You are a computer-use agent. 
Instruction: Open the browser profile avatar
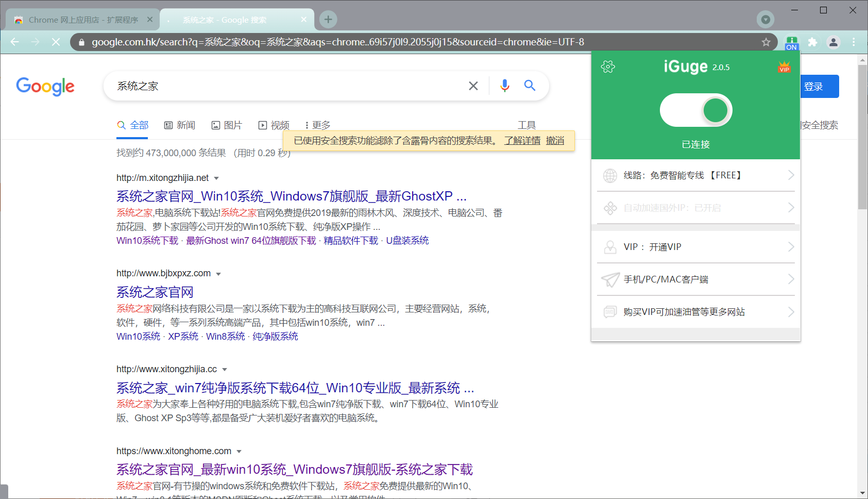click(x=833, y=42)
